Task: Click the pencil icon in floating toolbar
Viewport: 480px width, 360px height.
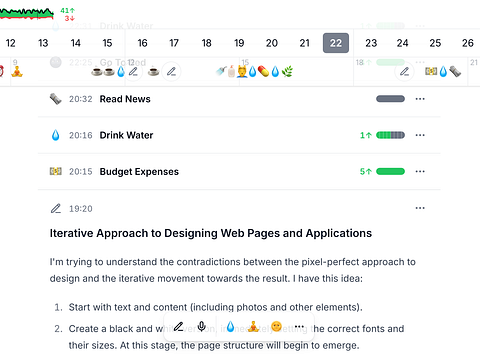Action: coord(179,326)
